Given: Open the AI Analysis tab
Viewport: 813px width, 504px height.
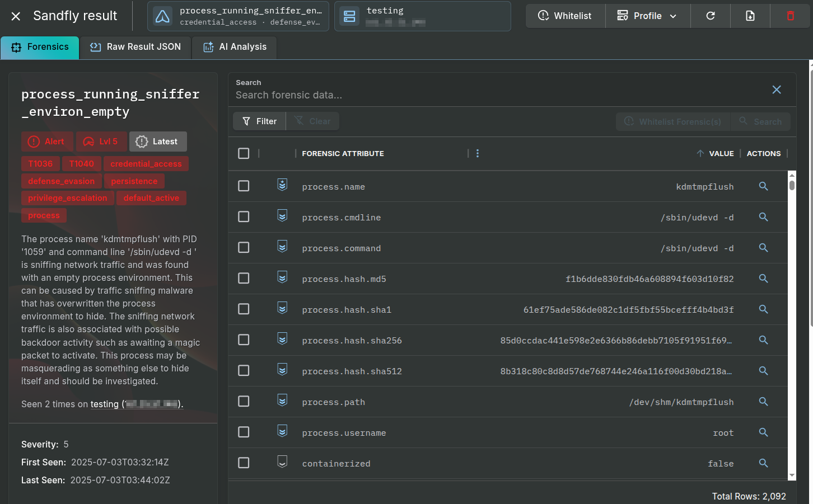Looking at the screenshot, I should coord(235,48).
